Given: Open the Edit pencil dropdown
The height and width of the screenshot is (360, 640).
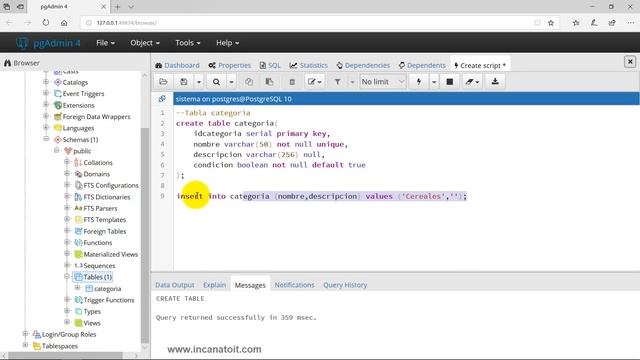Looking at the screenshot, I should point(314,82).
